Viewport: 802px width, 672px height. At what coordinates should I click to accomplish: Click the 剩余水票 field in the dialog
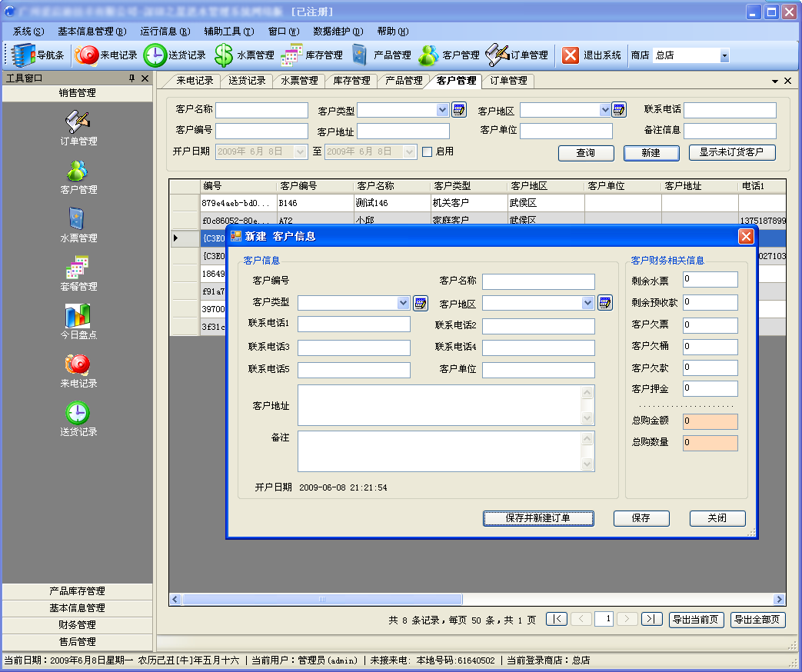[x=710, y=280]
